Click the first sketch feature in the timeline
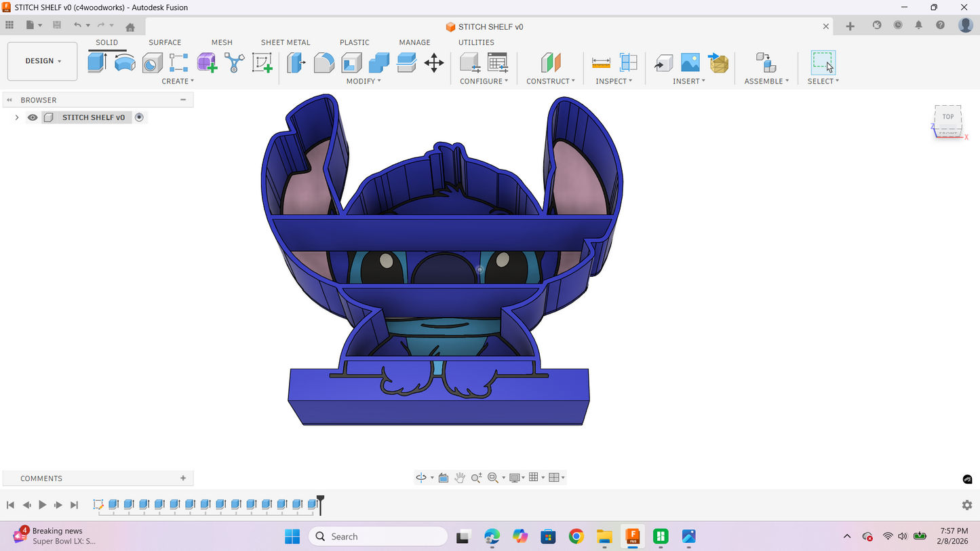Screen dimensions: 980x551 click(x=98, y=504)
